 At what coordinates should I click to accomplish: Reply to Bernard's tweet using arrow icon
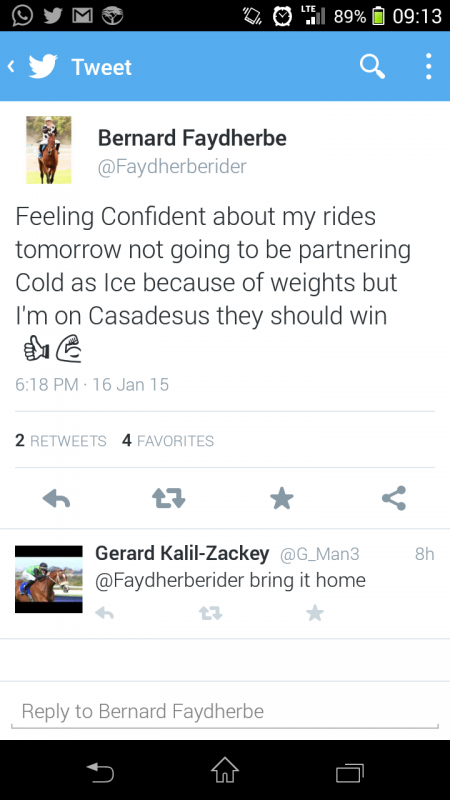(56, 498)
